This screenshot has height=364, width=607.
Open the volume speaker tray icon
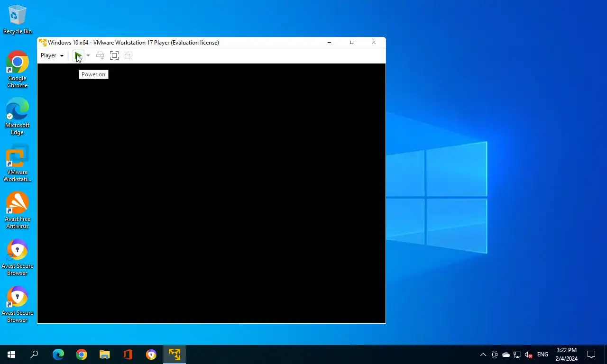[x=529, y=355]
